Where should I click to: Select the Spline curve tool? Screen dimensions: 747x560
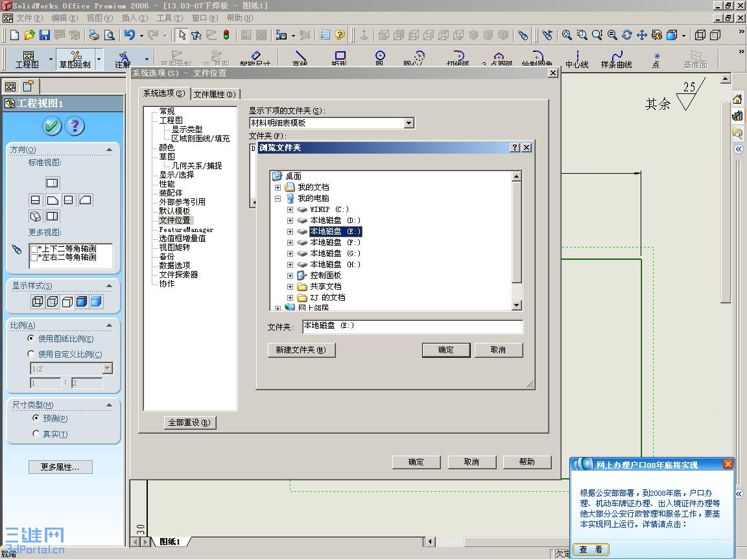pos(617,59)
